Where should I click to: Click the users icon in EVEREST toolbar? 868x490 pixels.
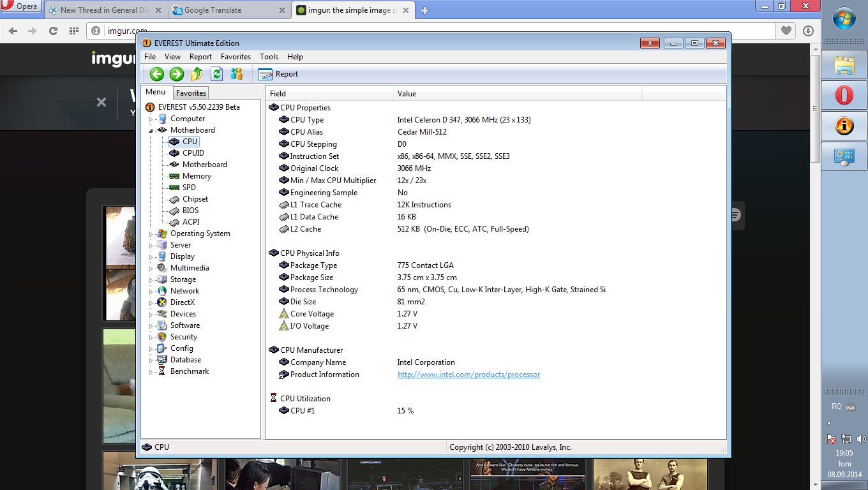coord(236,74)
